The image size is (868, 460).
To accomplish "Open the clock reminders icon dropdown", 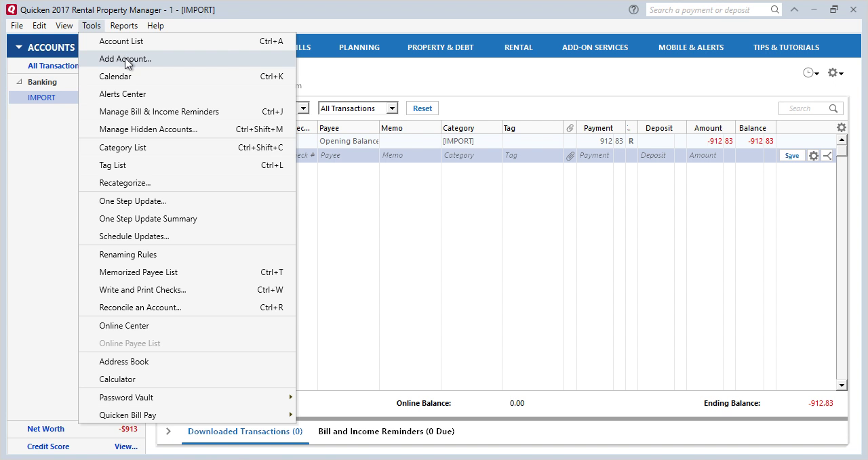I will click(810, 72).
